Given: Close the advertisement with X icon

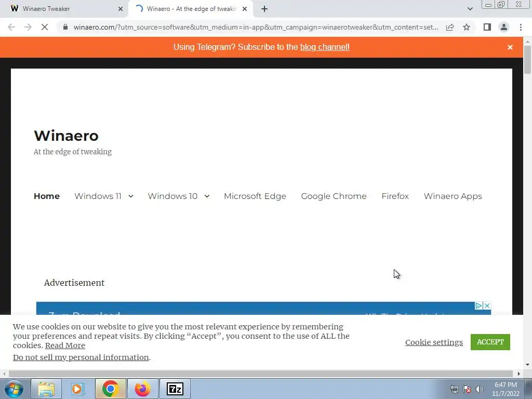Looking at the screenshot, I should (487, 305).
